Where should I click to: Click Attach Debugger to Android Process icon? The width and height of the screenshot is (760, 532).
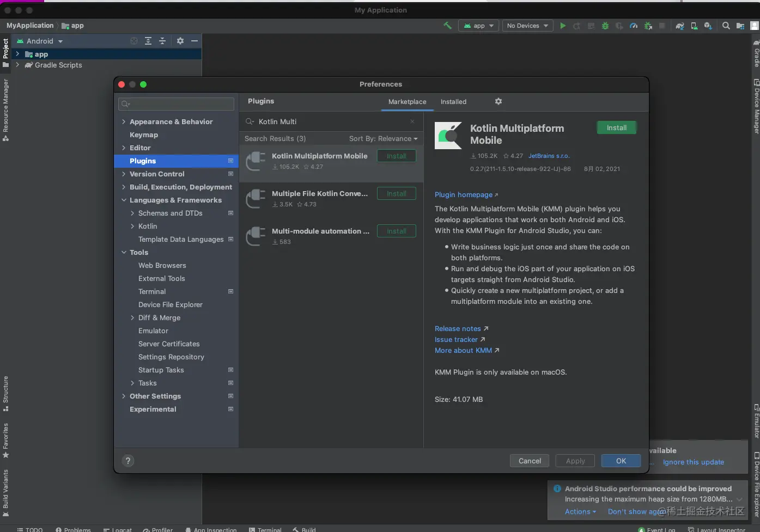[648, 26]
